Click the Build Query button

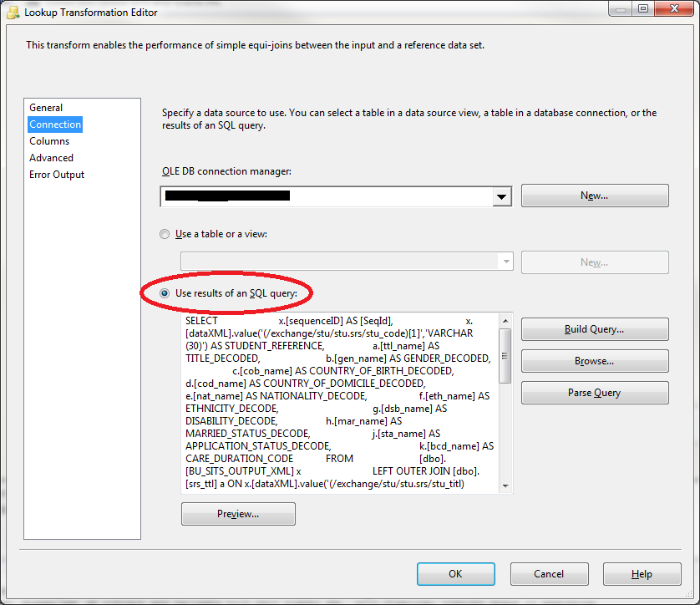594,329
